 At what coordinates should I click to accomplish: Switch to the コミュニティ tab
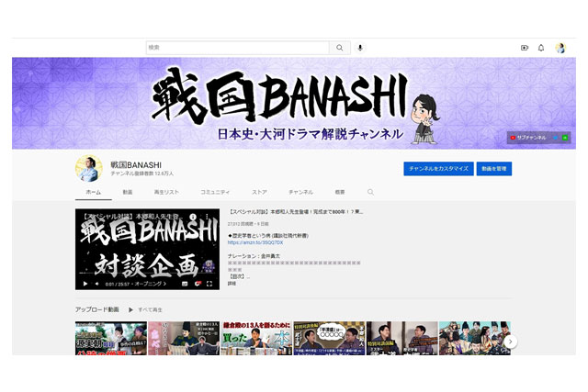click(215, 192)
